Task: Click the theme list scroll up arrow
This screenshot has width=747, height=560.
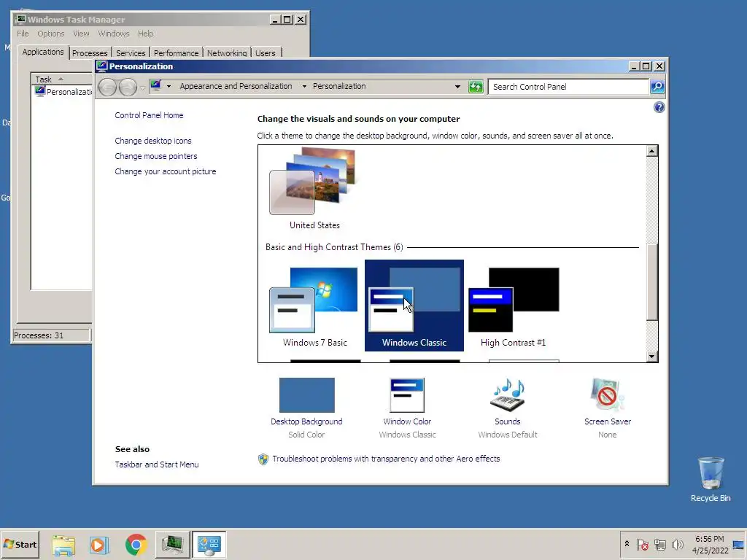Action: (x=651, y=152)
